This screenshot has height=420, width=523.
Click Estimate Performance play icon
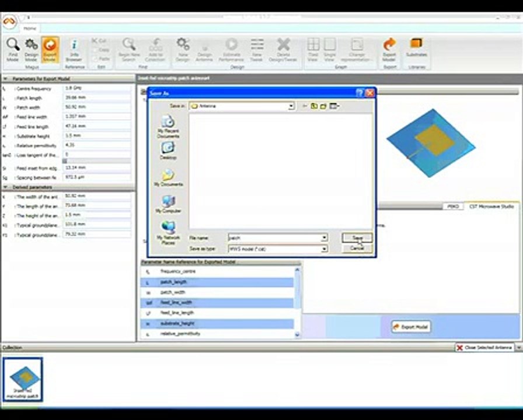coord(231,50)
